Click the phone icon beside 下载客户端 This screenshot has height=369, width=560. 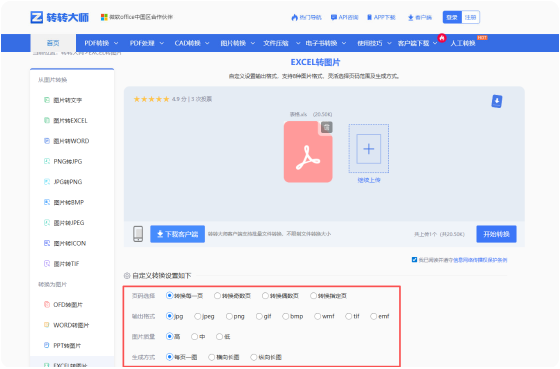pyautogui.click(x=138, y=234)
